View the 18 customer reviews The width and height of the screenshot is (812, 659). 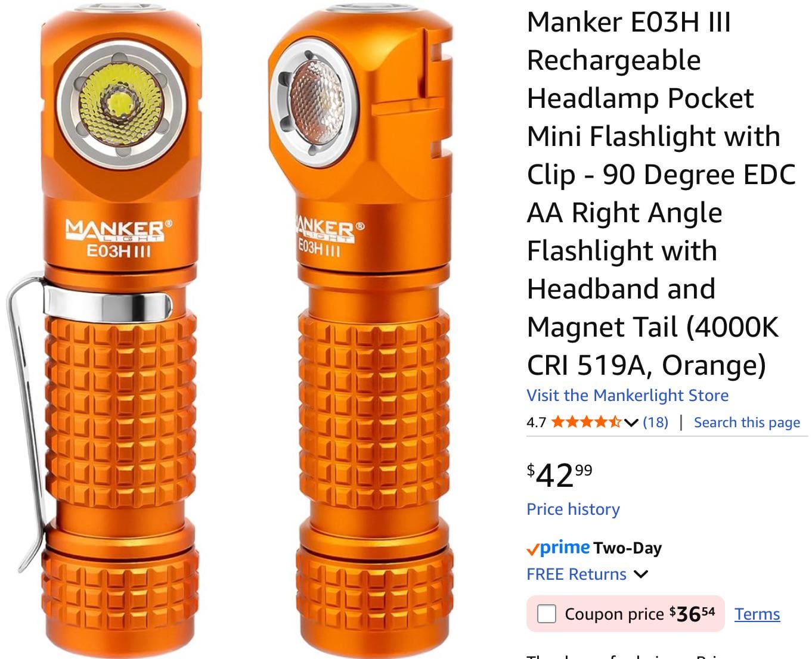point(655,422)
